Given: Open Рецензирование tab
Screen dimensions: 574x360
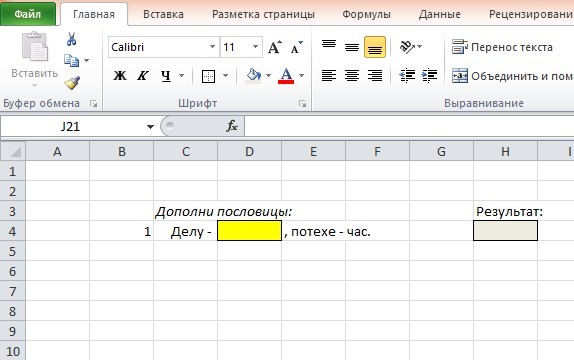Looking at the screenshot, I should 530,14.
